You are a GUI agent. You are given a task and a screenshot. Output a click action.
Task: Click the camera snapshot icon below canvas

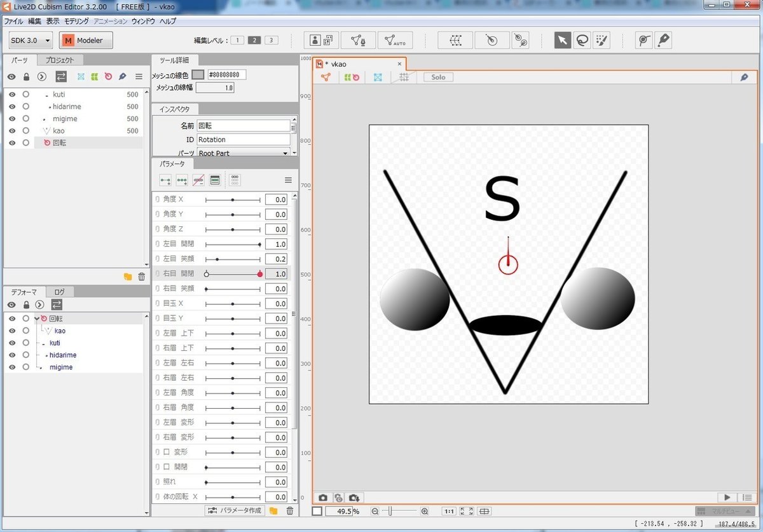point(323,498)
